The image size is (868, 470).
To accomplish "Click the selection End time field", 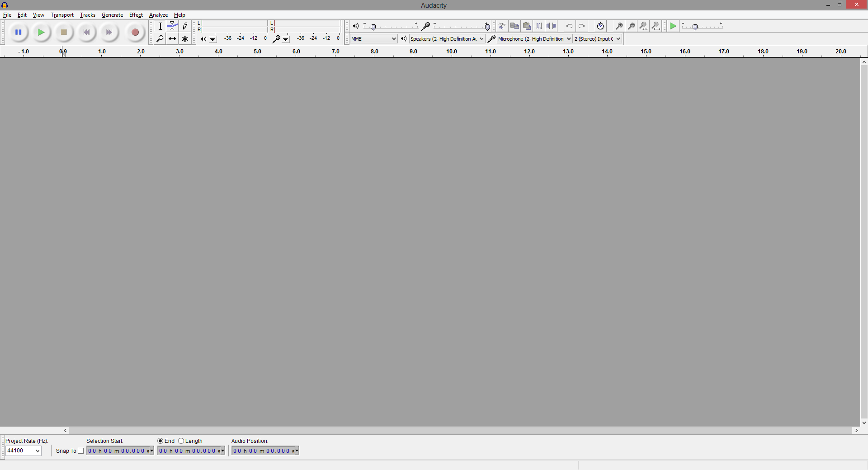I will pos(191,451).
